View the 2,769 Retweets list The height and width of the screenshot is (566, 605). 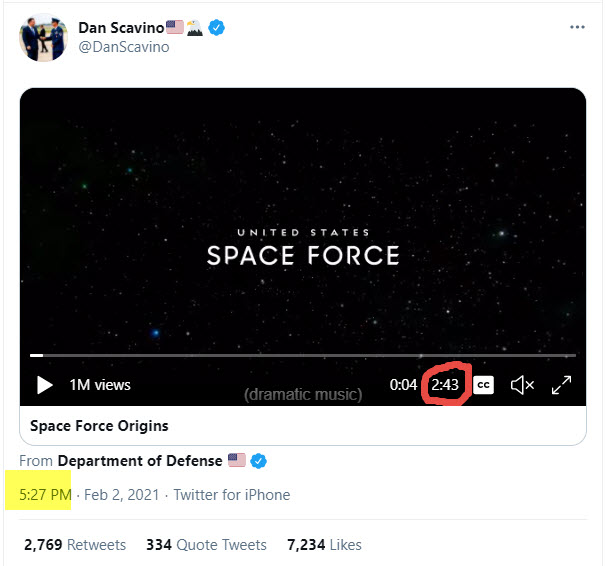tap(75, 545)
